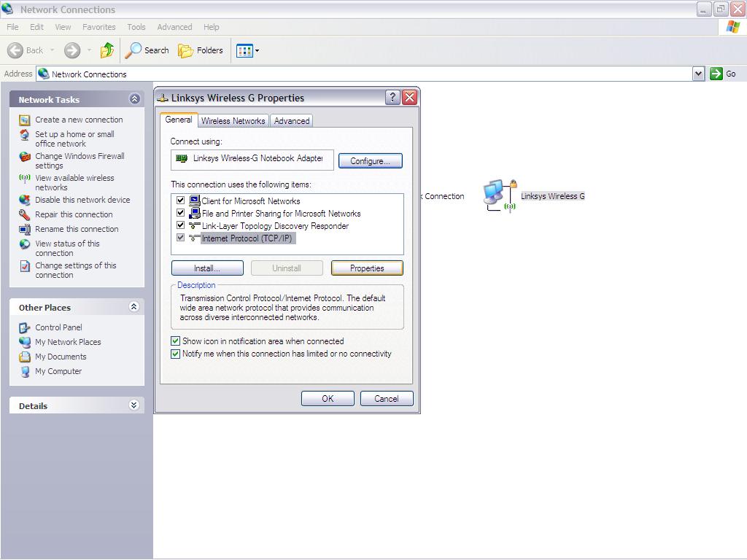Click View available wireless networks link
This screenshot has width=747, height=560.
[75, 183]
